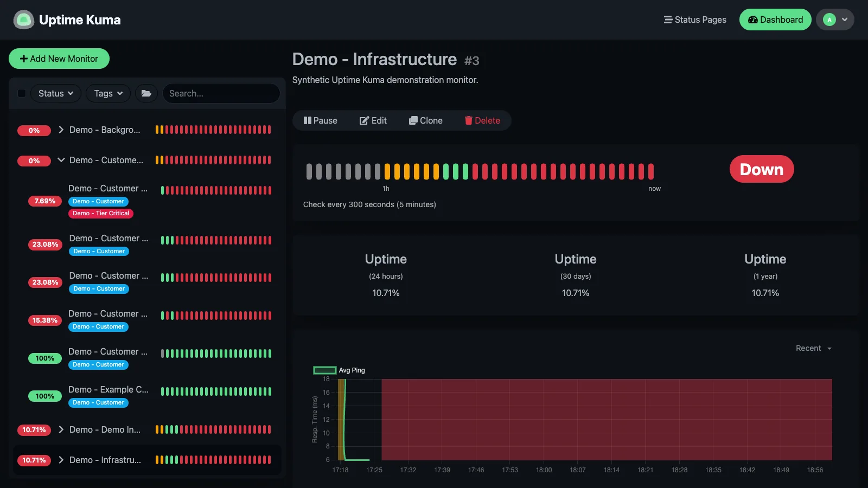Viewport: 868px width, 488px height.
Task: Click the heartbeat bar strip of Demo - Backgro...
Action: (x=213, y=130)
